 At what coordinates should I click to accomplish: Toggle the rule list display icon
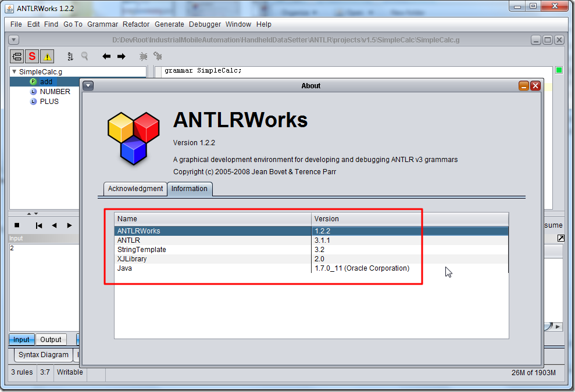(17, 56)
